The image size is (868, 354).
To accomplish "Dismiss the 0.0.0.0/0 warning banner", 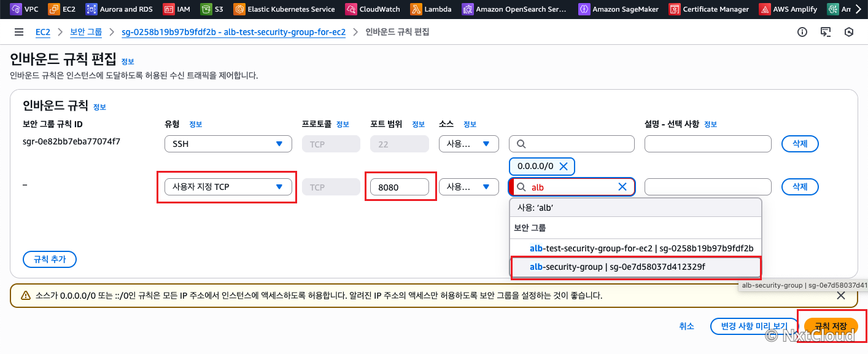I will coord(841,295).
